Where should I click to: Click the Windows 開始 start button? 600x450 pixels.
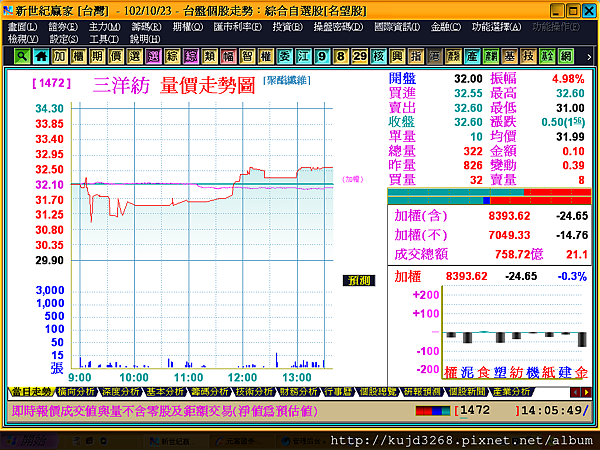pos(29,441)
